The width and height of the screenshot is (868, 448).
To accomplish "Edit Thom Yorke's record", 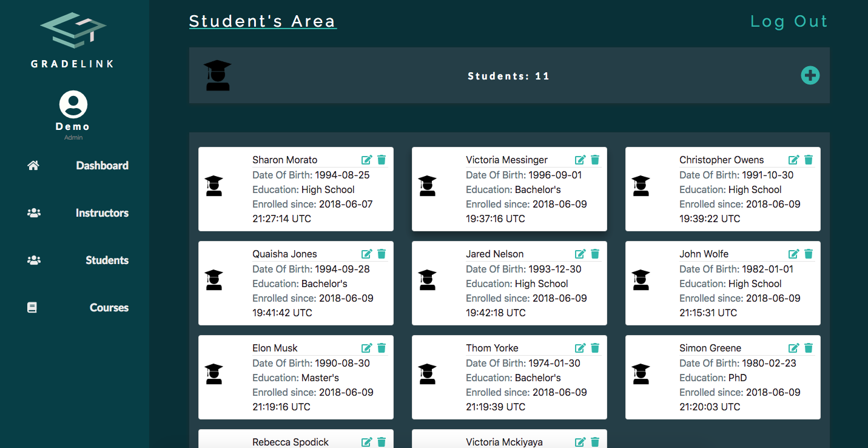I will (580, 348).
